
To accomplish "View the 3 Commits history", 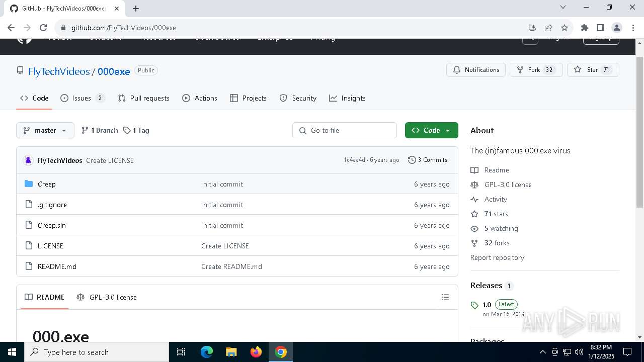I will pos(428,160).
